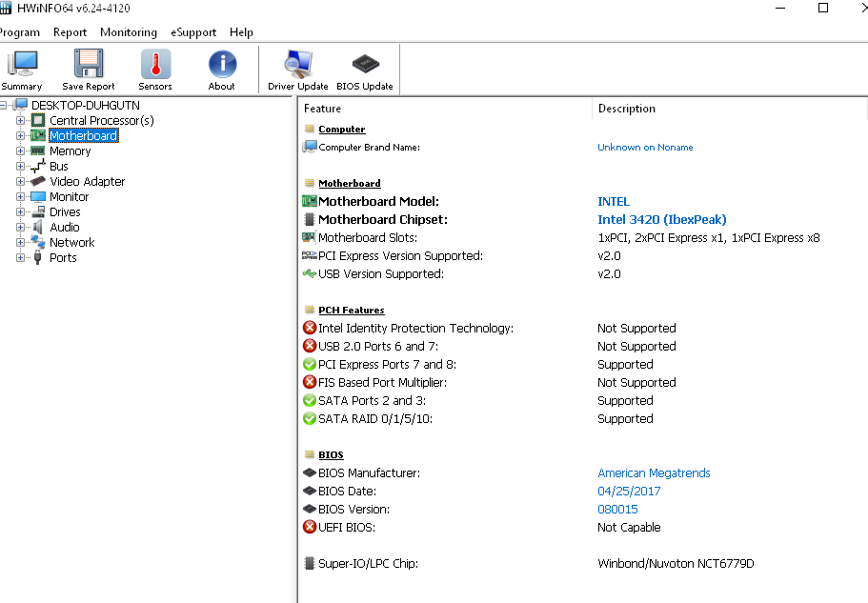Maximize the HWiNFO64 window
The height and width of the screenshot is (603, 868).
(x=823, y=8)
